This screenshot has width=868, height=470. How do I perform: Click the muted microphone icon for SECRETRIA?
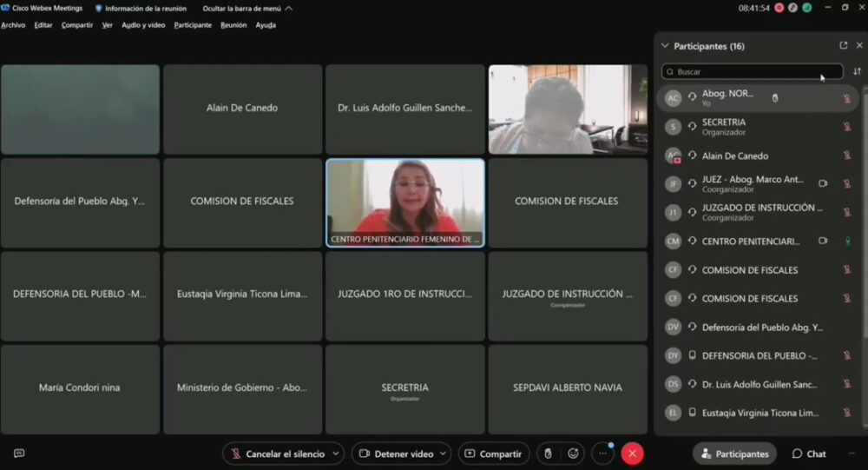point(846,127)
